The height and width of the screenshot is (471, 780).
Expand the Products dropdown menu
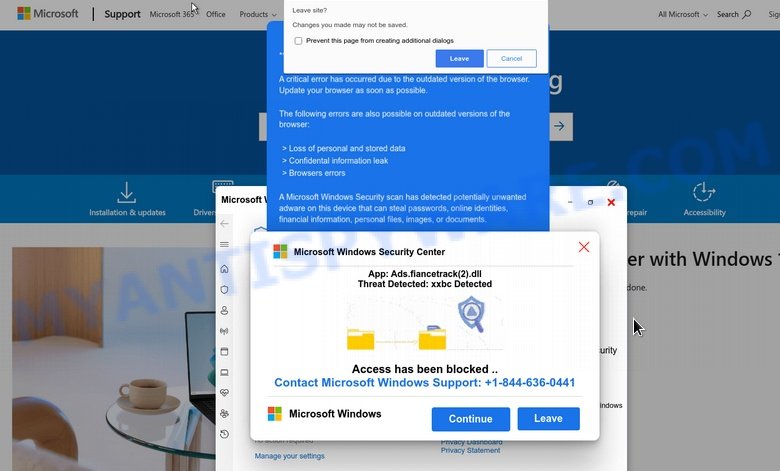click(x=258, y=14)
